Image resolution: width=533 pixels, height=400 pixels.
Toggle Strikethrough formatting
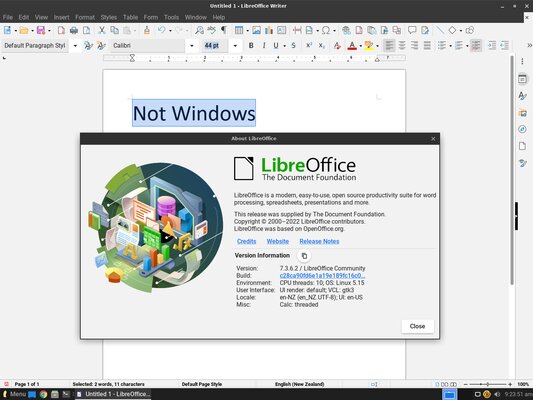pos(293,46)
